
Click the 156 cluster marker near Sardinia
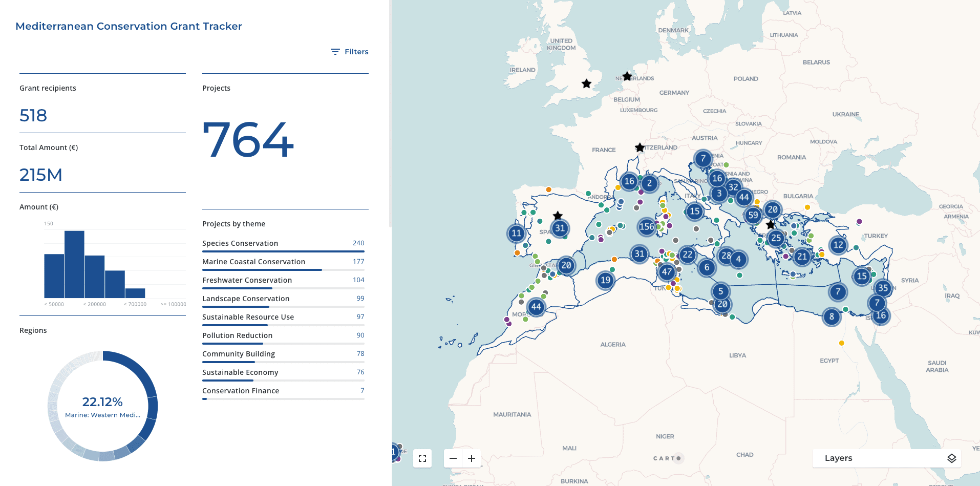[646, 226]
